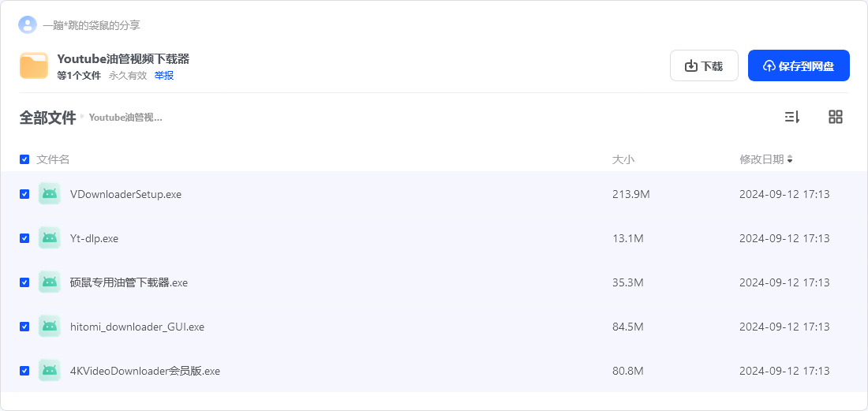Click the yellow shared folder icon
Image resolution: width=868 pixels, height=411 pixels.
point(34,65)
